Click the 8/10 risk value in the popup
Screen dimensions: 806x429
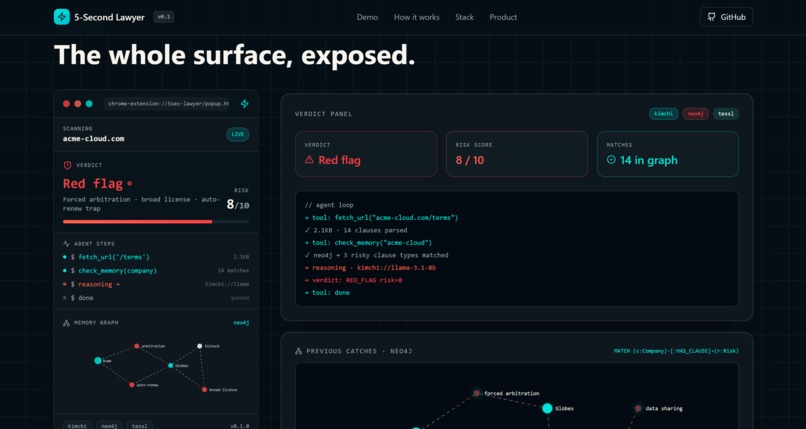pyautogui.click(x=238, y=204)
